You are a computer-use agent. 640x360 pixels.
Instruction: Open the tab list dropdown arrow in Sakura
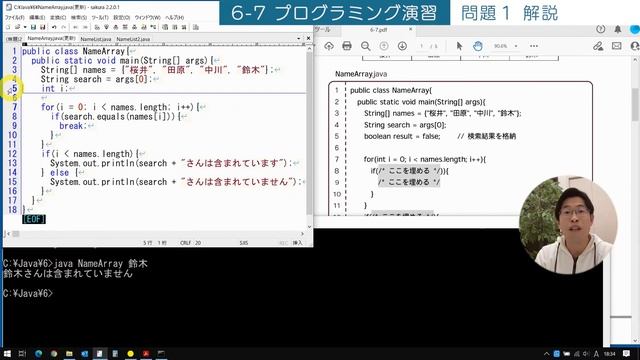tap(299, 38)
